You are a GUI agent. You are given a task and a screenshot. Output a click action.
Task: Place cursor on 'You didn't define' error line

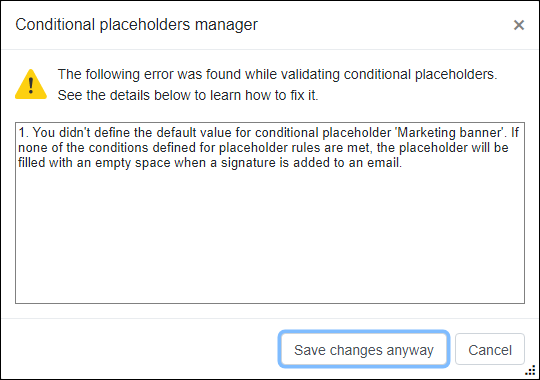point(268,133)
